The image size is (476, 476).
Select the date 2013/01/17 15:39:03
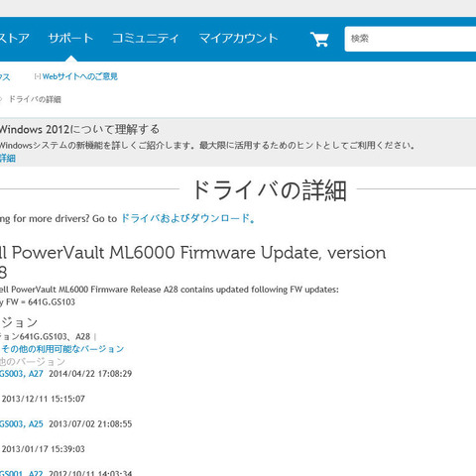[44, 449]
